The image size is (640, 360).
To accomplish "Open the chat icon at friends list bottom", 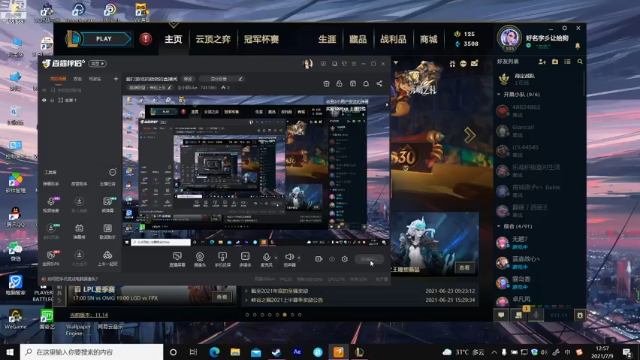I will pyautogui.click(x=501, y=315).
